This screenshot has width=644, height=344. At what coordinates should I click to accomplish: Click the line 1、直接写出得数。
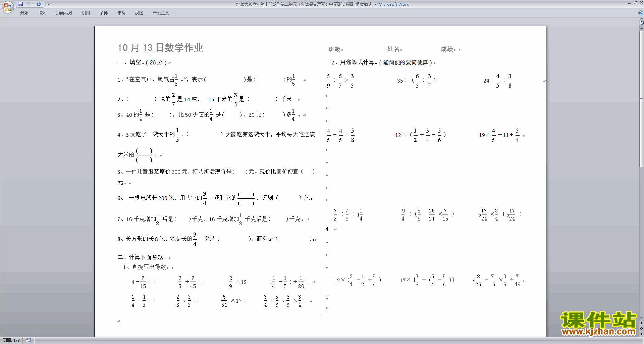pyautogui.click(x=146, y=267)
